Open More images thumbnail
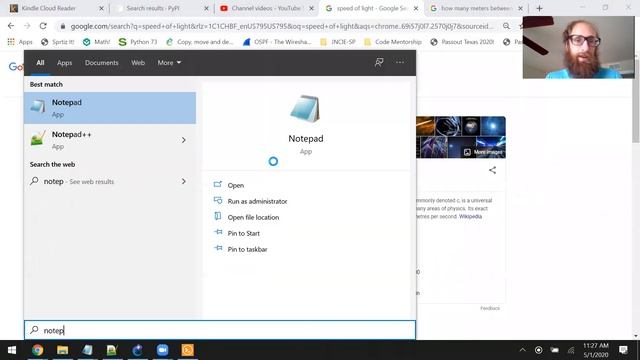 [x=483, y=152]
